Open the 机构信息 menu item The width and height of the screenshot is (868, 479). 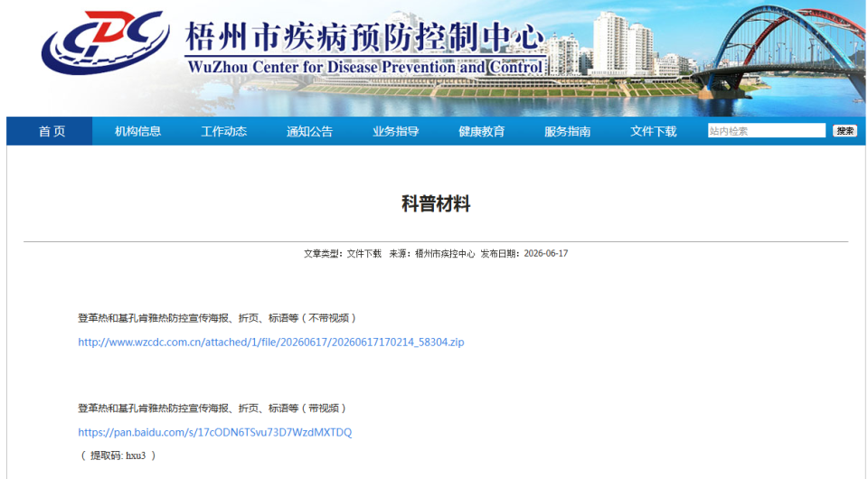coord(137,131)
